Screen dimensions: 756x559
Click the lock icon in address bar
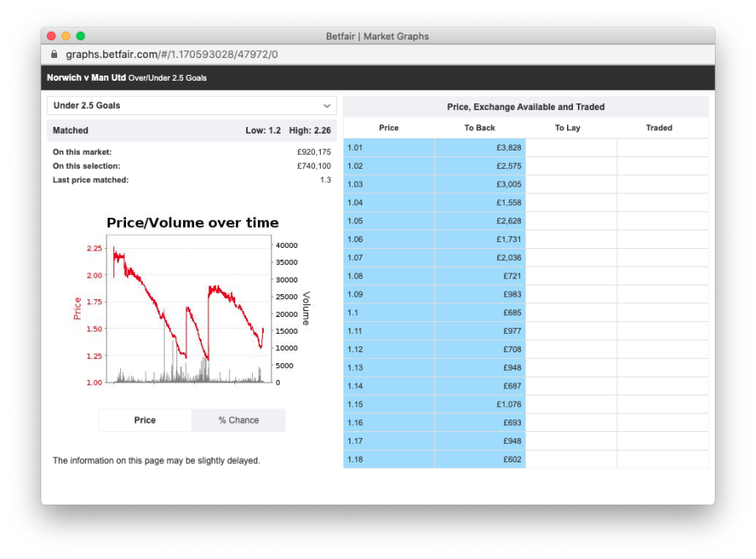point(54,54)
